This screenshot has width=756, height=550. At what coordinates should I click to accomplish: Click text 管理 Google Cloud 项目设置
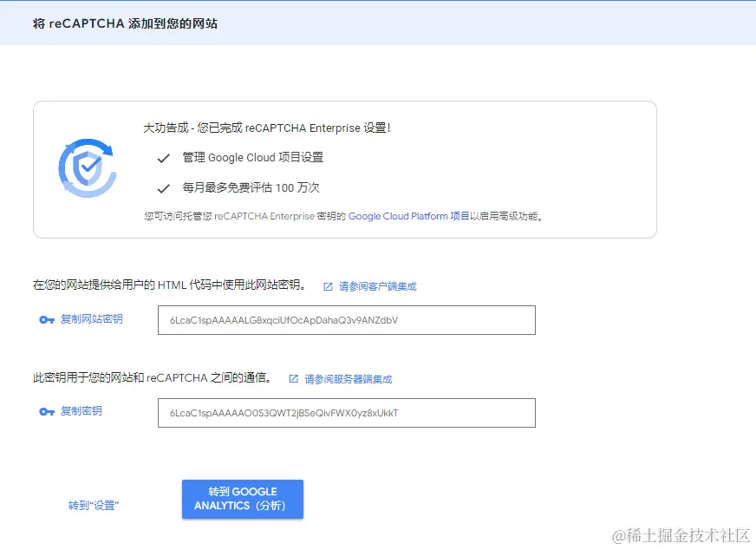click(252, 157)
